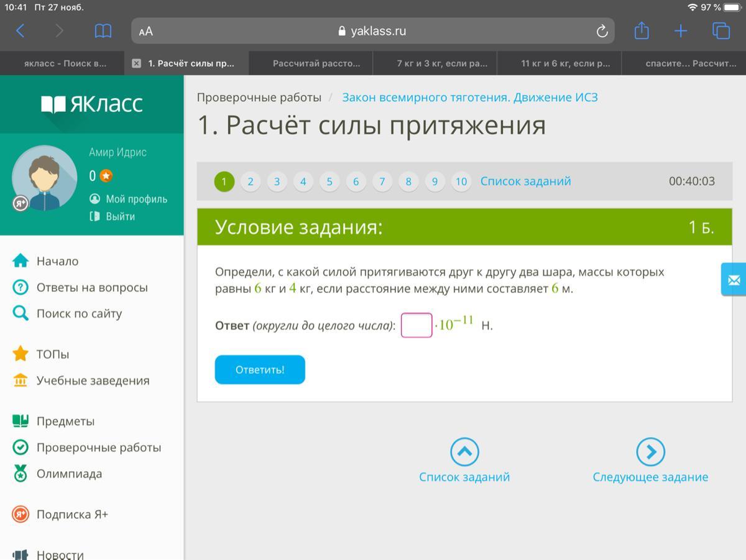The width and height of the screenshot is (746, 560).
Task: Show all tabs overview icon
Action: (721, 31)
